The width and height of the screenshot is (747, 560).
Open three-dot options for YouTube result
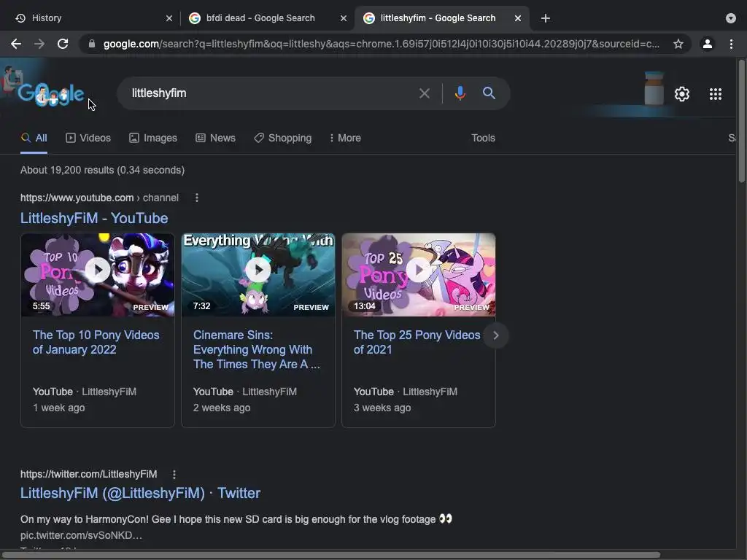[x=197, y=198]
